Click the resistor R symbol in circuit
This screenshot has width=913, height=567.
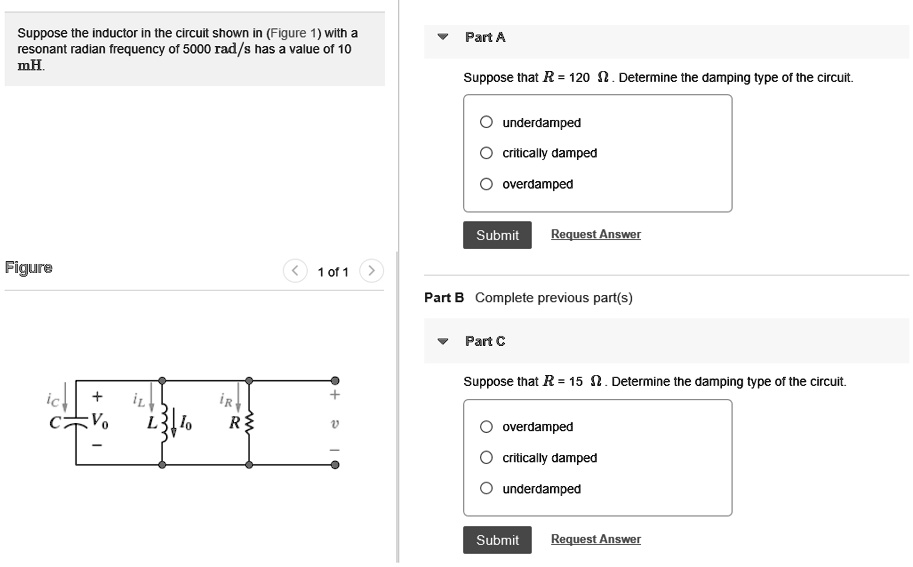pos(248,422)
